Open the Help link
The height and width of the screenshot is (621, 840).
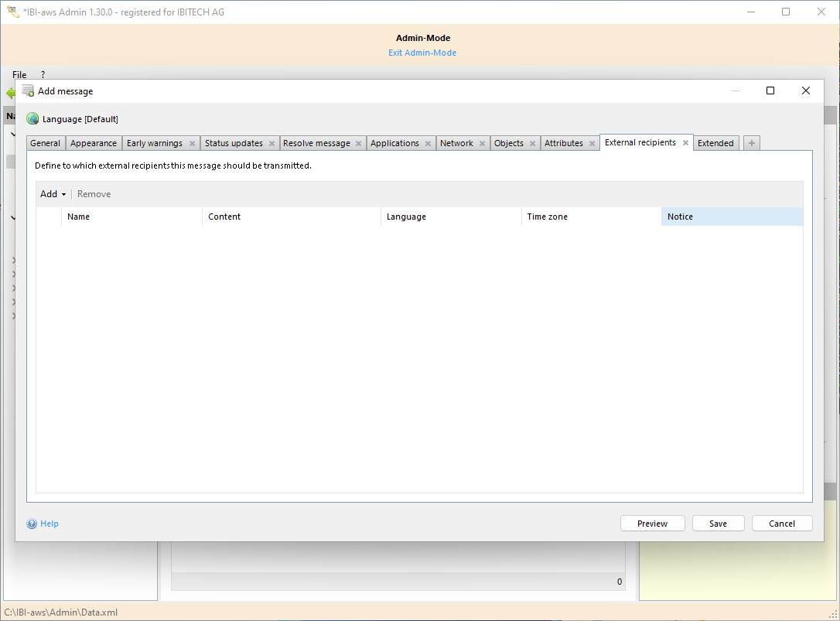tap(50, 524)
